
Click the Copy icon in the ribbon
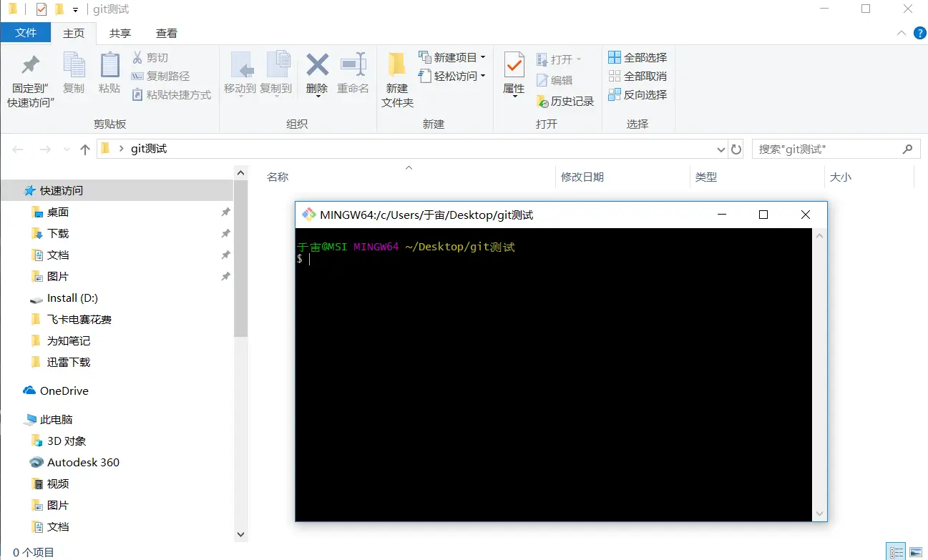(x=74, y=65)
